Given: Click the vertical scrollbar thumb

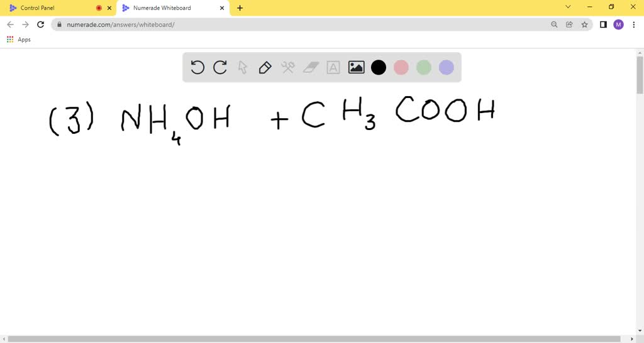Looking at the screenshot, I should (x=640, y=75).
